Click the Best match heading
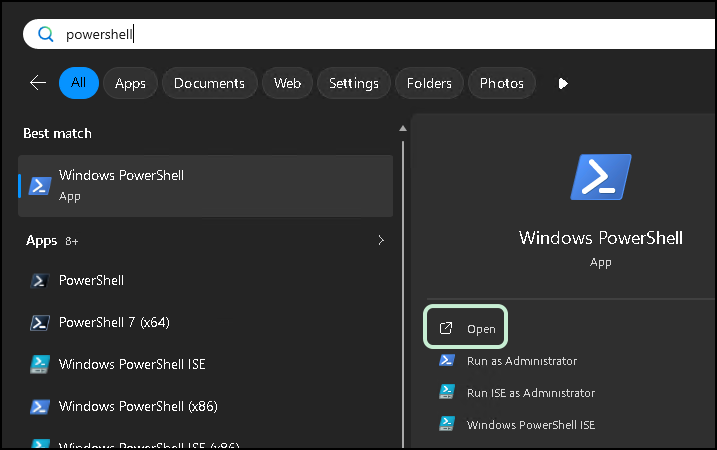717x450 pixels. (57, 133)
